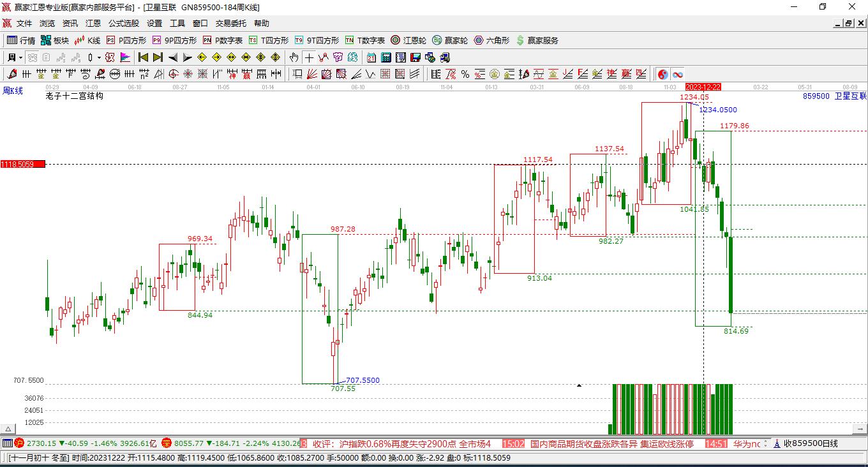Click the 707.55 low price label
Image resolution: width=868 pixels, height=467 pixels.
(343, 388)
